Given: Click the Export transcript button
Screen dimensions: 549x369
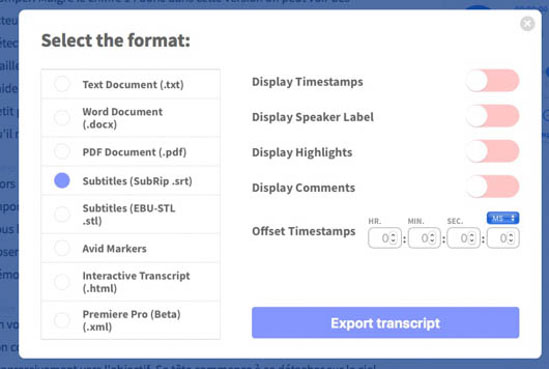Looking at the screenshot, I should (x=385, y=323).
